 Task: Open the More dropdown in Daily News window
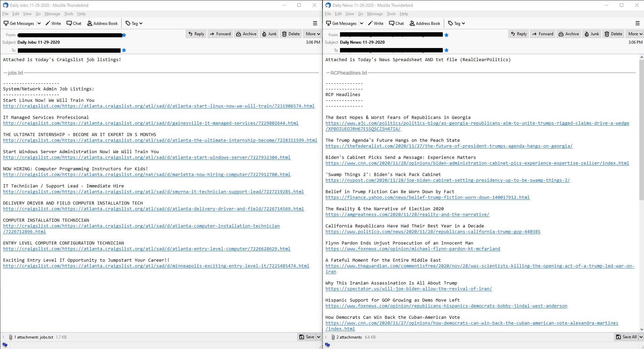pos(635,34)
